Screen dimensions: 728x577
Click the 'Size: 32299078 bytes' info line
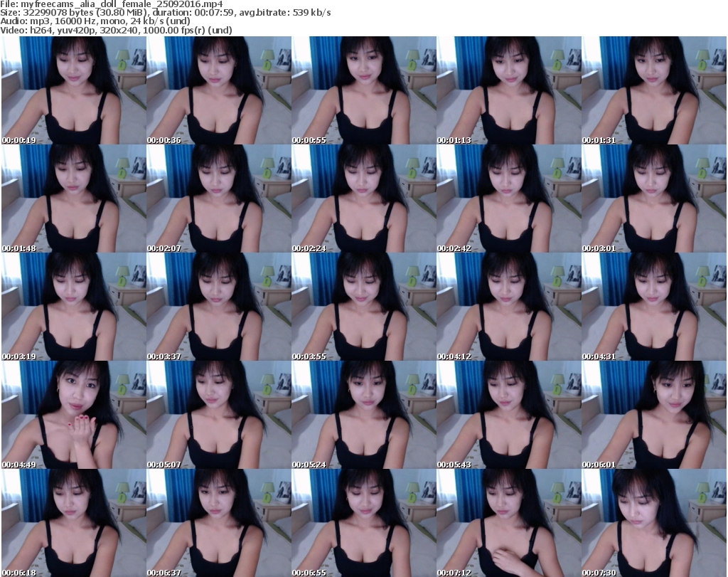[165, 13]
